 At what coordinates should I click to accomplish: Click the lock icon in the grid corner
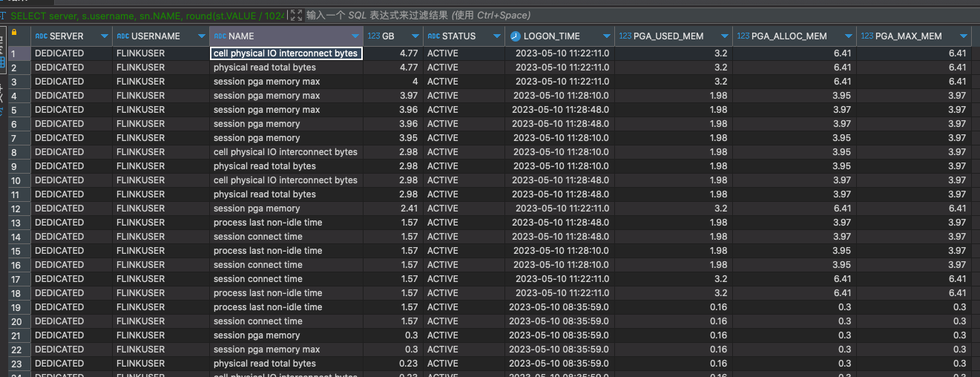(x=13, y=32)
